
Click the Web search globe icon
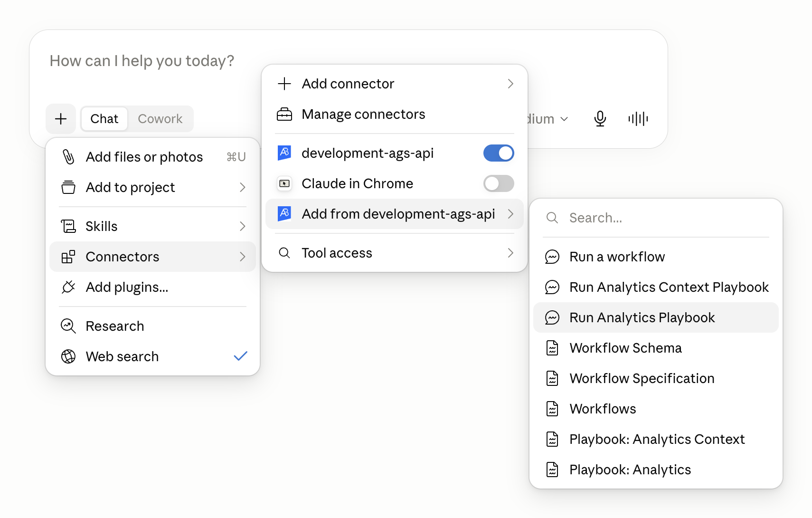coord(68,356)
